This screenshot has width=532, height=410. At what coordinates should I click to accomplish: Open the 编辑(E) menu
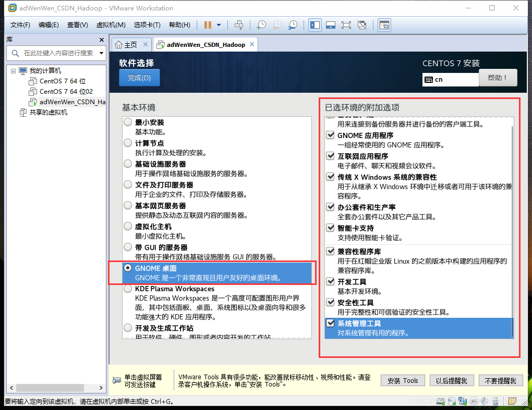pyautogui.click(x=49, y=25)
